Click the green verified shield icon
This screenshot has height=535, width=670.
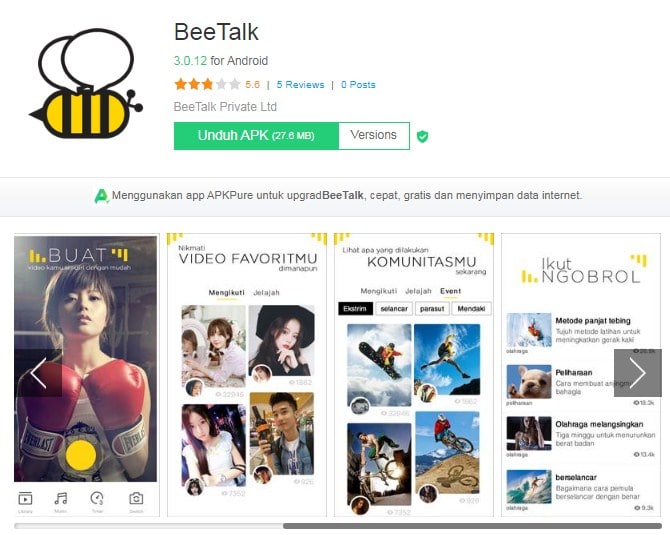(422, 136)
